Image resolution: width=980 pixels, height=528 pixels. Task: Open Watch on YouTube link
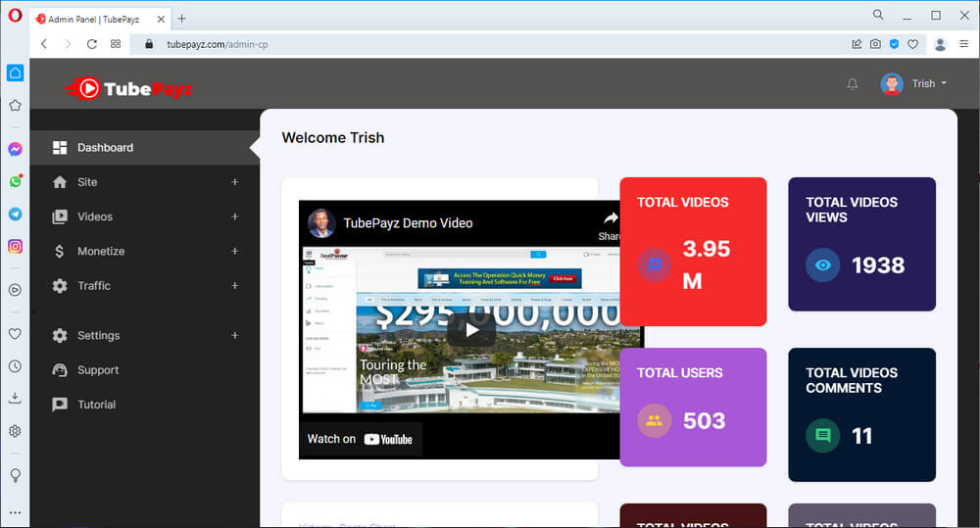[360, 439]
